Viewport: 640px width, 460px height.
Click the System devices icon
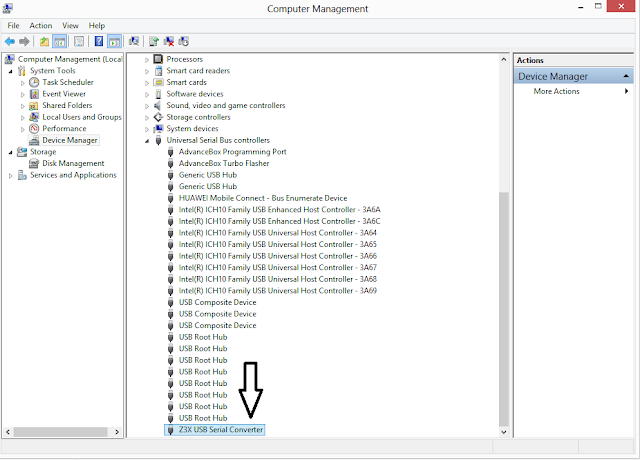(158, 129)
